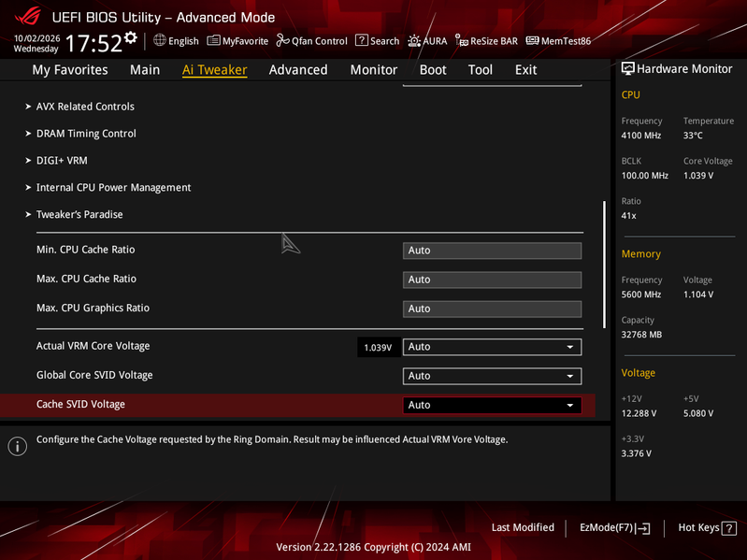
Task: Click the 4100 MHz CPU frequency value
Action: [640, 136]
